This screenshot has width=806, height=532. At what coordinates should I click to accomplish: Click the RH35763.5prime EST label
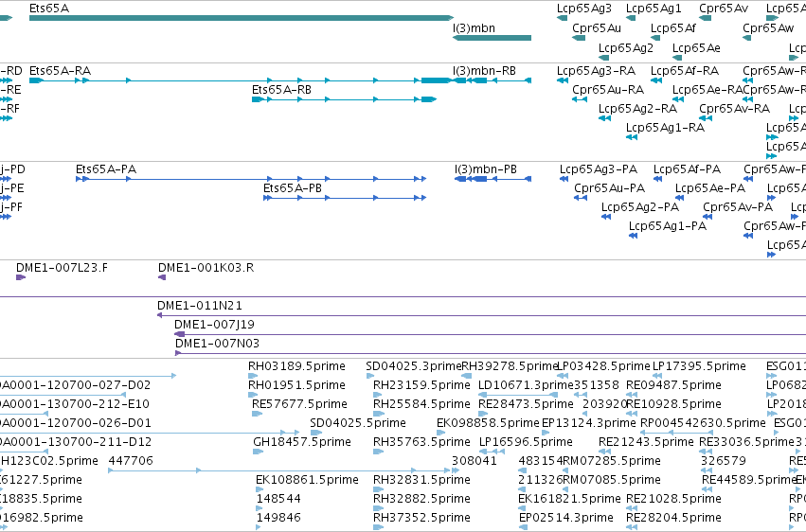click(x=421, y=442)
